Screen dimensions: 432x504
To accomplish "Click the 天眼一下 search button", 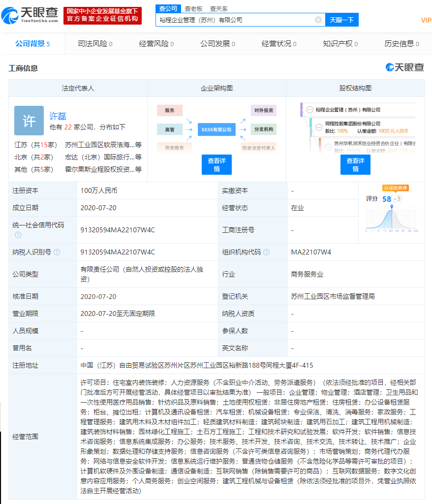I will click(x=341, y=20).
